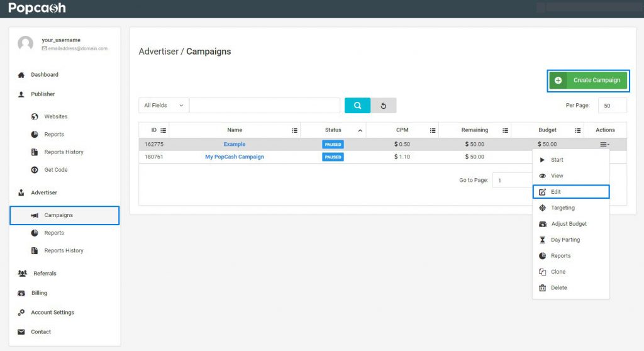
Task: Open actions menu for Example campaign
Action: point(604,144)
